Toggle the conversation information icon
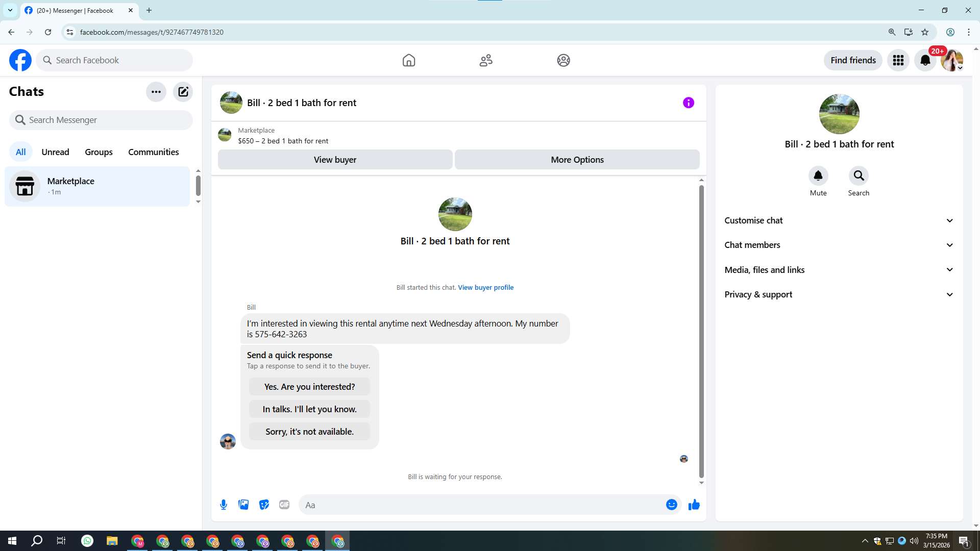This screenshot has height=551, width=980. (689, 103)
